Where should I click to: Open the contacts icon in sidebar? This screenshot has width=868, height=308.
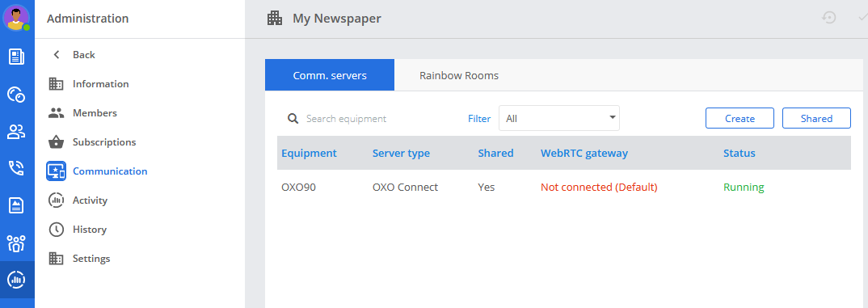(x=17, y=132)
